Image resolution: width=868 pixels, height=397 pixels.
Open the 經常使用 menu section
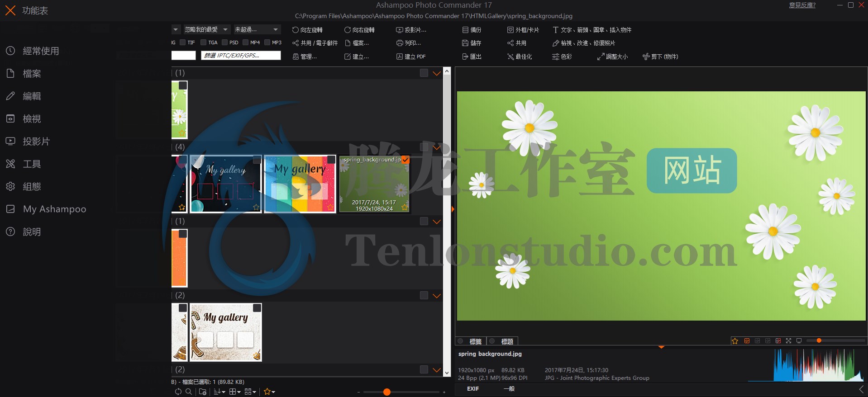click(33, 51)
